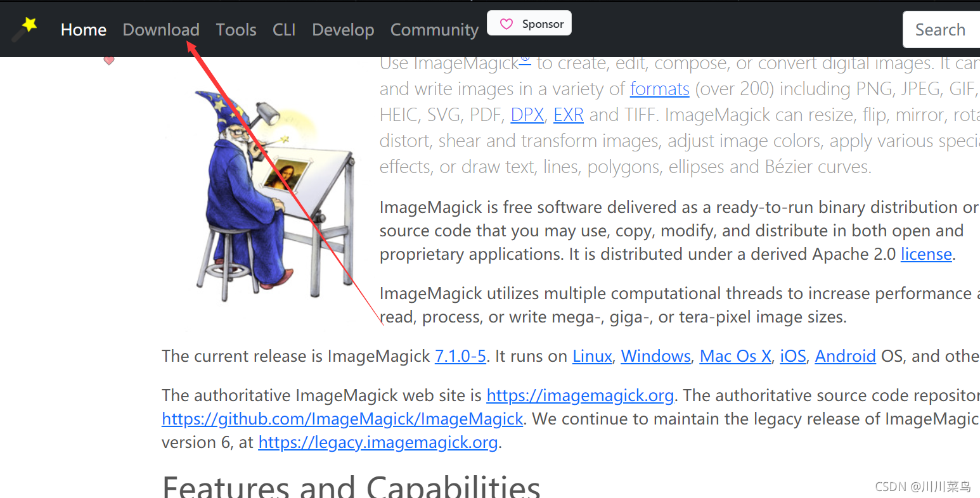980x498 pixels.
Task: View the Apache 2.0 license link
Action: pos(926,254)
